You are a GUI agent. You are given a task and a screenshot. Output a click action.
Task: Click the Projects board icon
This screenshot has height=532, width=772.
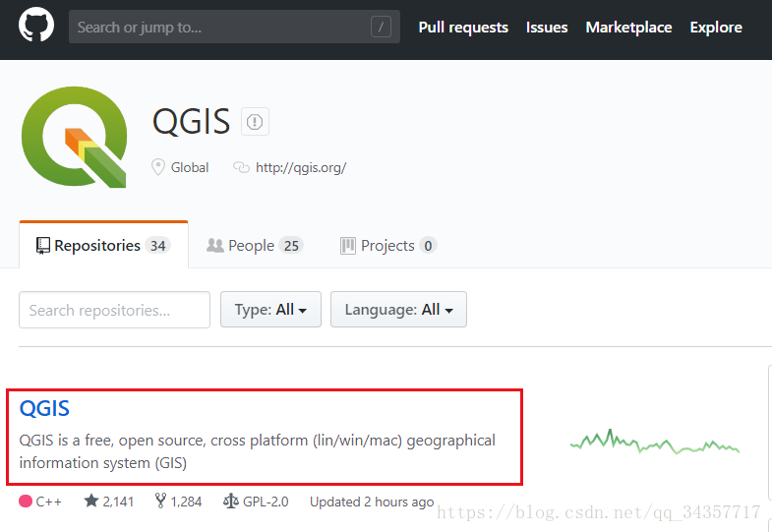coord(347,246)
